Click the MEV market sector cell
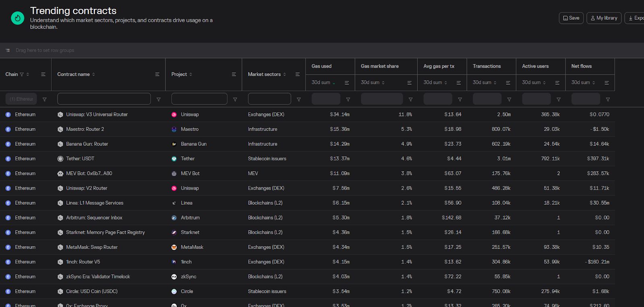The width and height of the screenshot is (644, 307). 253,174
